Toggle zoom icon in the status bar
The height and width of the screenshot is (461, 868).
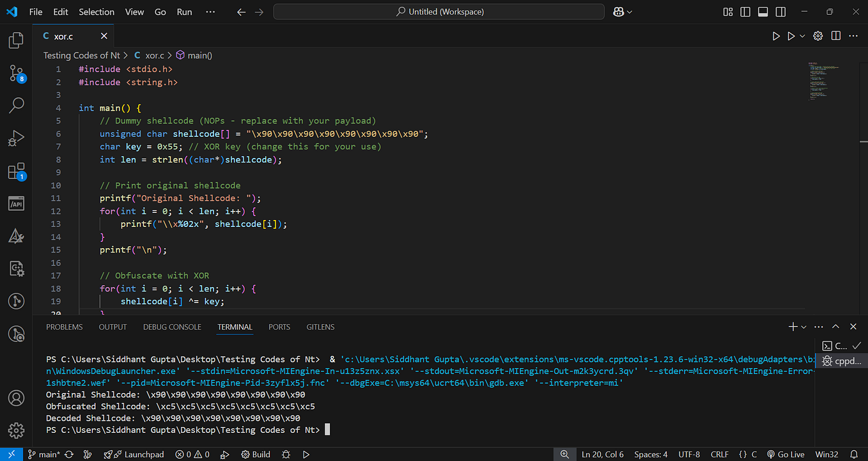click(565, 454)
